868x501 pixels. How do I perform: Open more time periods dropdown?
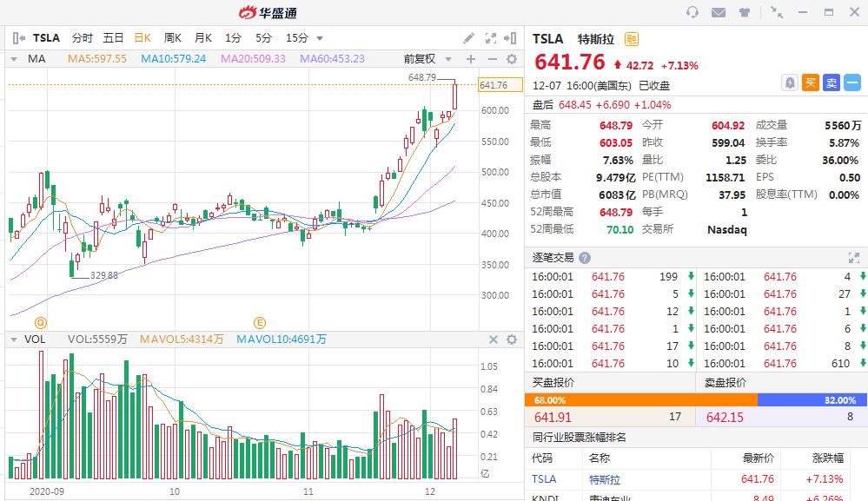pyautogui.click(x=320, y=38)
